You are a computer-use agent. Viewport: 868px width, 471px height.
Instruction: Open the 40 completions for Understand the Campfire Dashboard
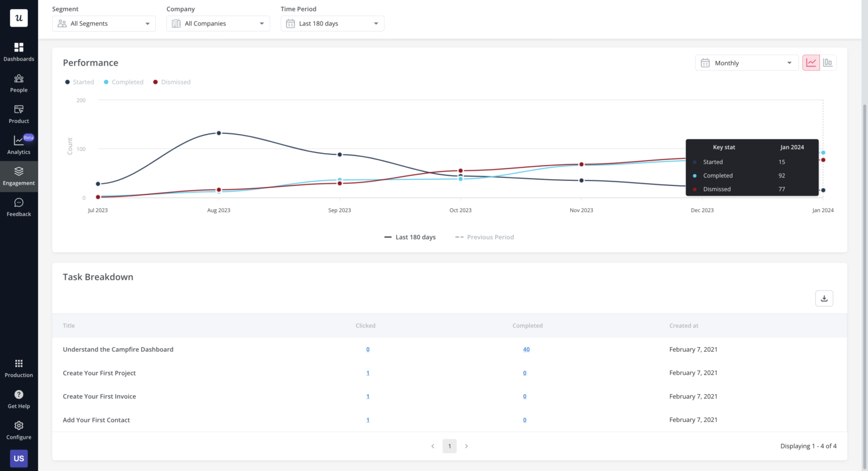pyautogui.click(x=526, y=349)
